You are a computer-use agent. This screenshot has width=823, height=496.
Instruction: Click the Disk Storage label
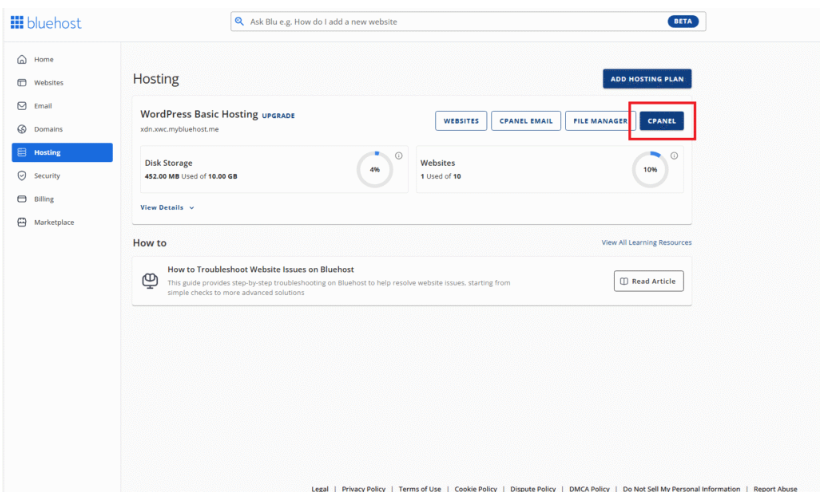click(168, 163)
